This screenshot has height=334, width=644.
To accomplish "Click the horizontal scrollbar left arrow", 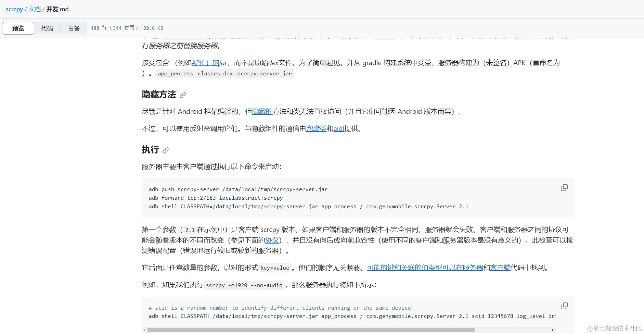I will pyautogui.click(x=144, y=330).
